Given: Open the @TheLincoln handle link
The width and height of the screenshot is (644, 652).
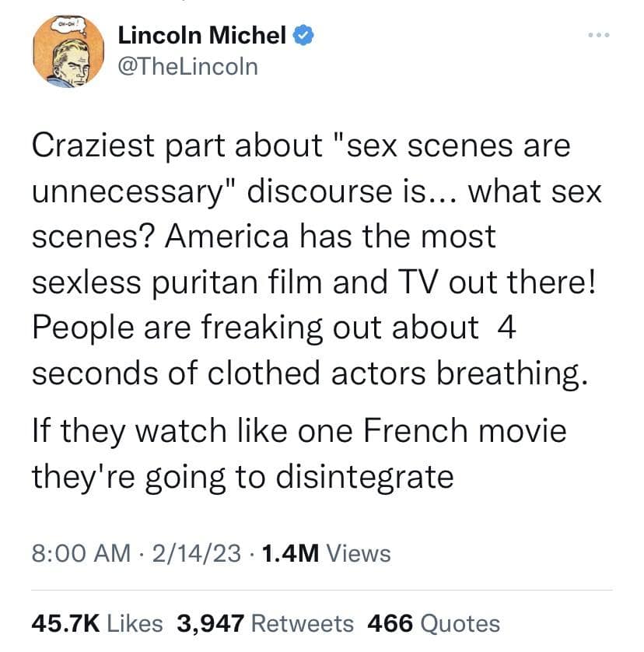Looking at the screenshot, I should click(x=187, y=66).
